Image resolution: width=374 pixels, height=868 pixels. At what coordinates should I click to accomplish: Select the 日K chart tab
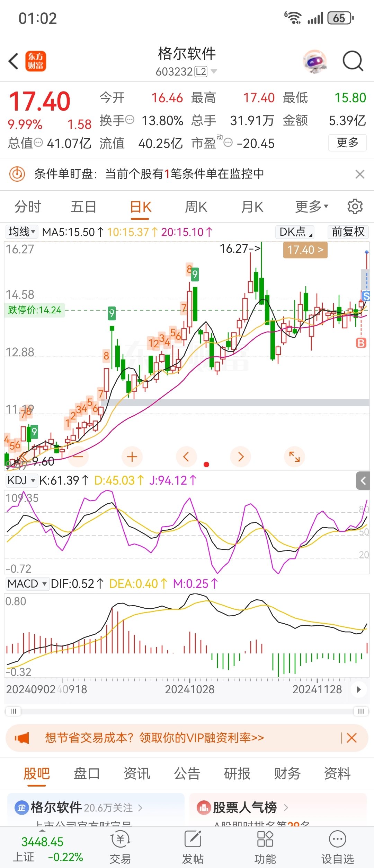[140, 207]
